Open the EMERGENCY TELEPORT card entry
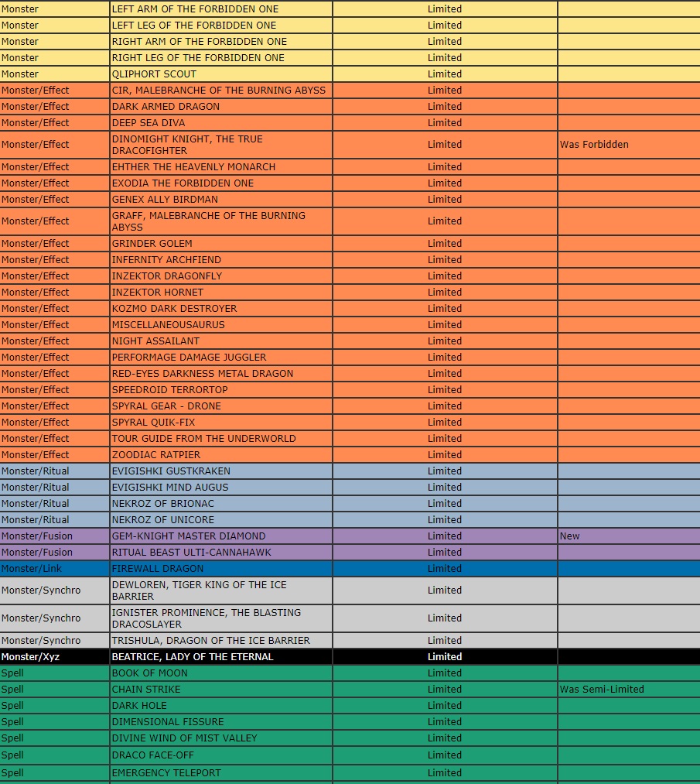The image size is (700, 784). tap(166, 773)
